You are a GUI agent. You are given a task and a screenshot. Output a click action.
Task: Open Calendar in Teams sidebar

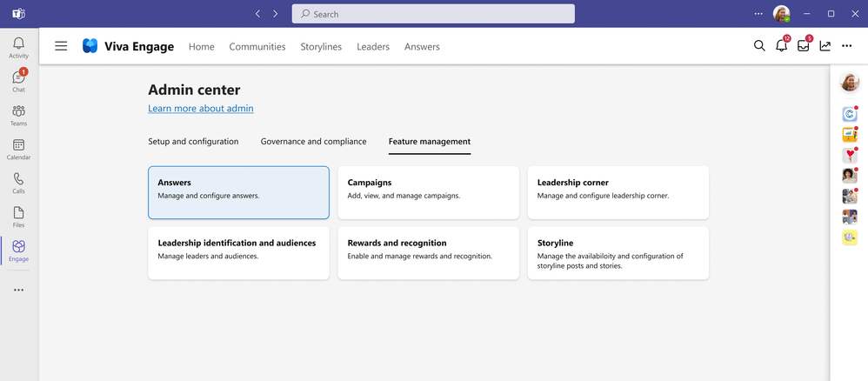[x=19, y=150]
